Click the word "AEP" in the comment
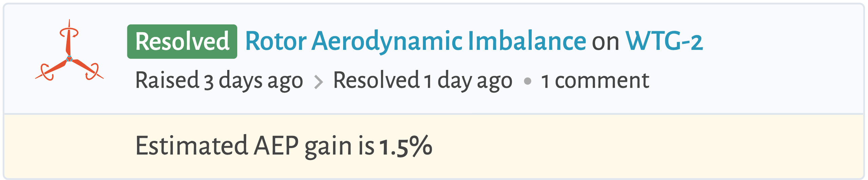Image resolution: width=868 pixels, height=180 pixels. [x=276, y=146]
